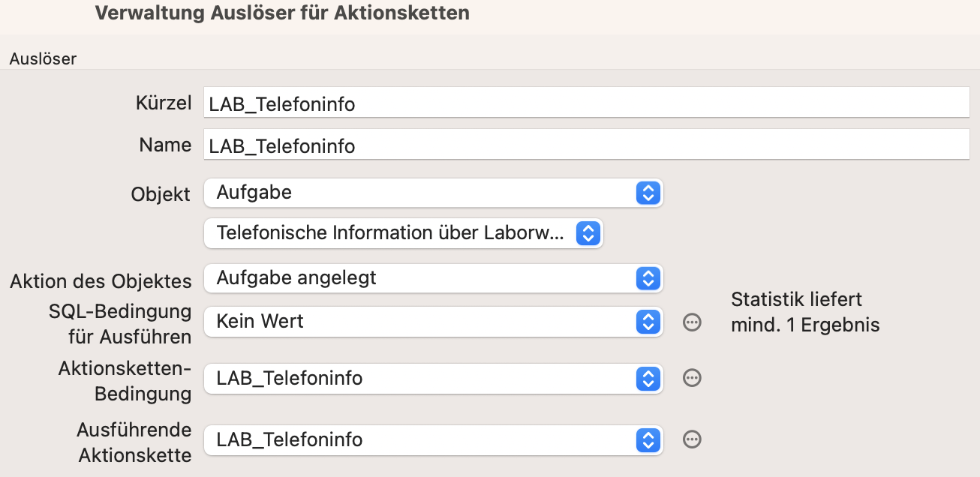Open ellipsis options next to Aktionsketten-Bedingung dropdown

pos(692,378)
